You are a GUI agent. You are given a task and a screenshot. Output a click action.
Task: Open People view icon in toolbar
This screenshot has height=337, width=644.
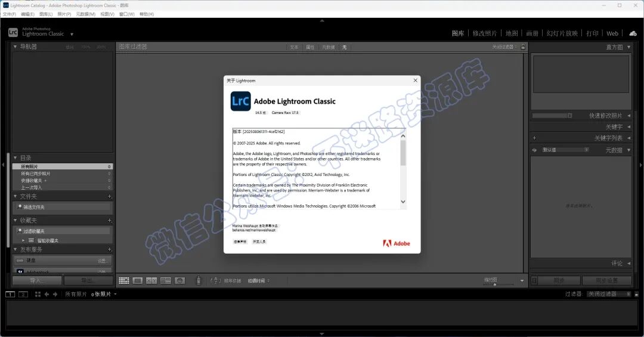point(179,281)
